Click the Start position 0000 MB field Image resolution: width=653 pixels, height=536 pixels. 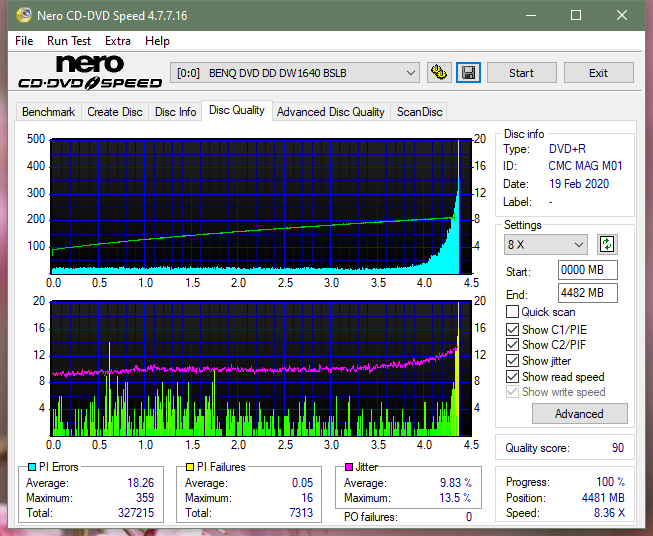coord(587,270)
